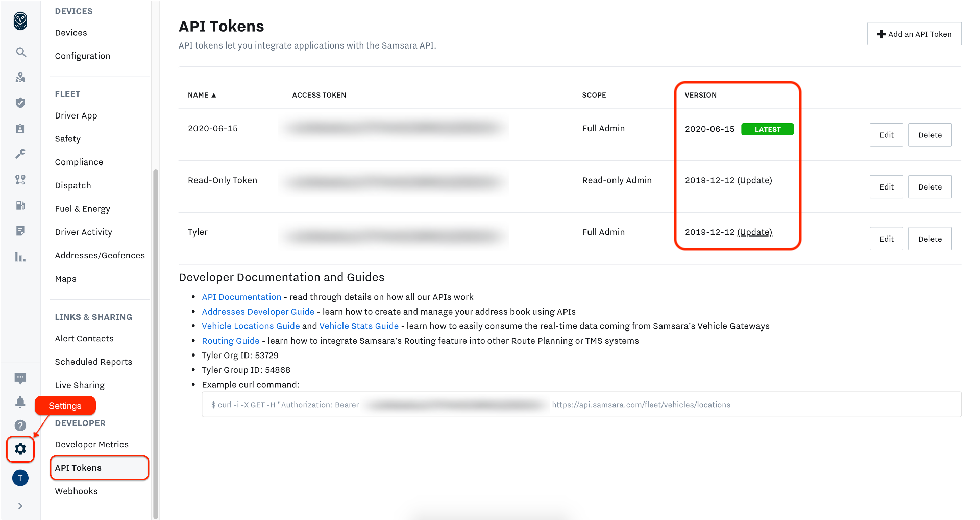Click 'Read-only Admin' scope cell
Image resolution: width=980 pixels, height=520 pixels.
617,180
